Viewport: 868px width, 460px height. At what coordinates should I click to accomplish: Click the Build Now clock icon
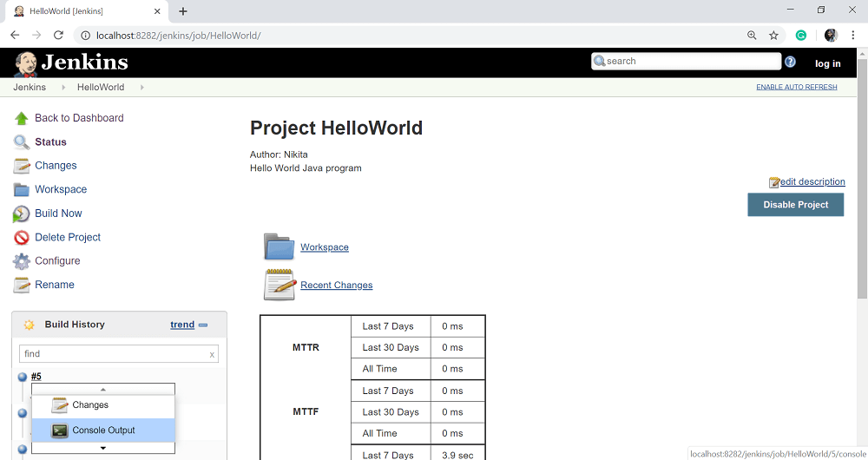(21, 214)
